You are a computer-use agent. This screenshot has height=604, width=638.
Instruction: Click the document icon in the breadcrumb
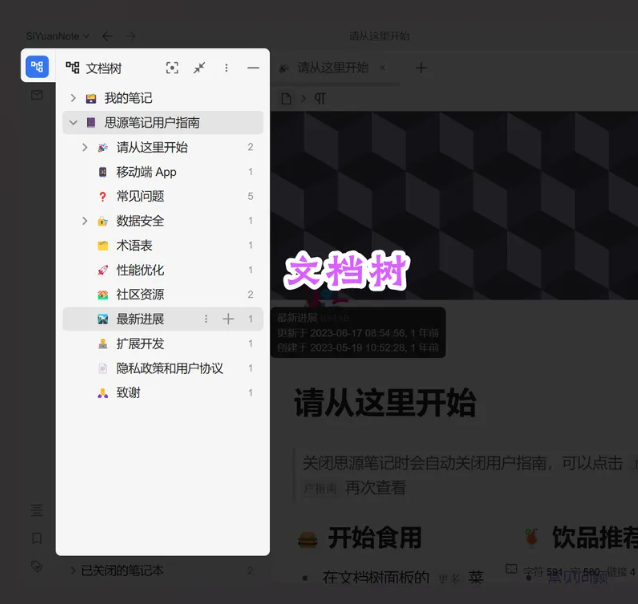click(x=286, y=98)
